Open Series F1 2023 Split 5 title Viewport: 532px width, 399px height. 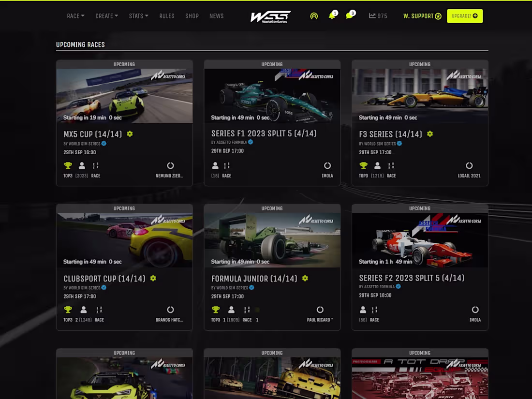(264, 133)
